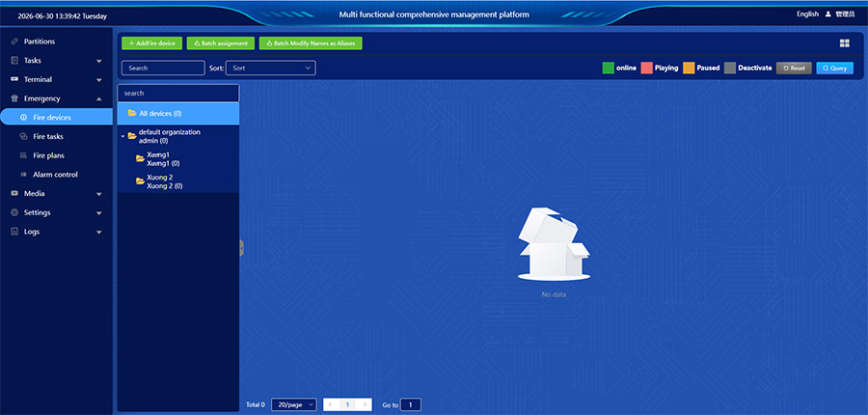Click the Emergency alarm icon
Viewport: 868px width, 415px height.
point(14,98)
